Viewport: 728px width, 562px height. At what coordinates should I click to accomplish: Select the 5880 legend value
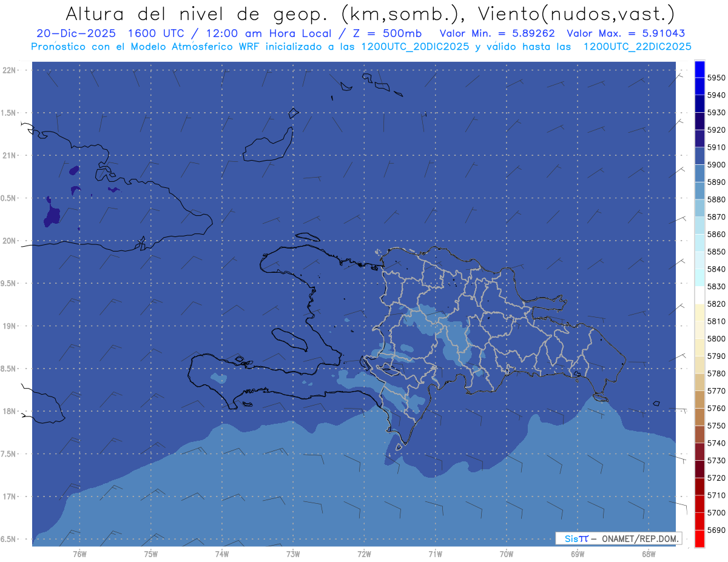click(x=716, y=199)
